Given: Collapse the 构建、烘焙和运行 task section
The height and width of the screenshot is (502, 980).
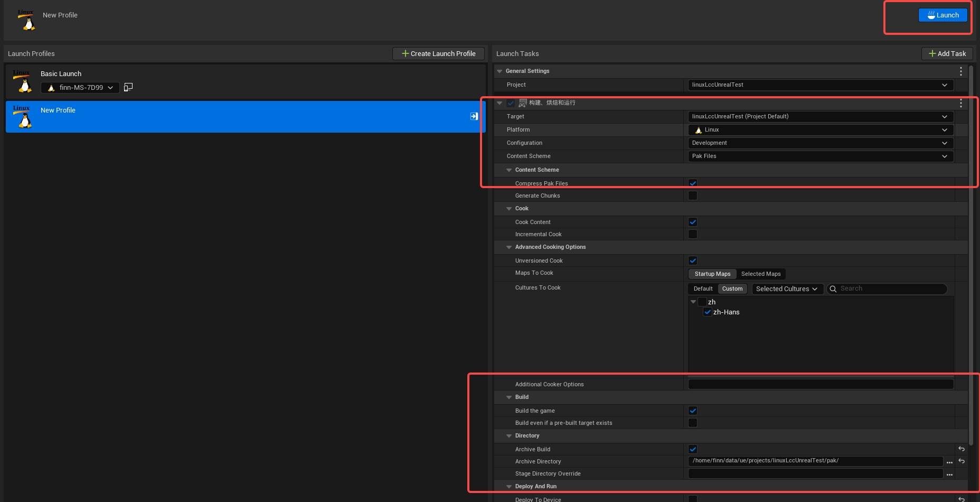Looking at the screenshot, I should point(500,103).
